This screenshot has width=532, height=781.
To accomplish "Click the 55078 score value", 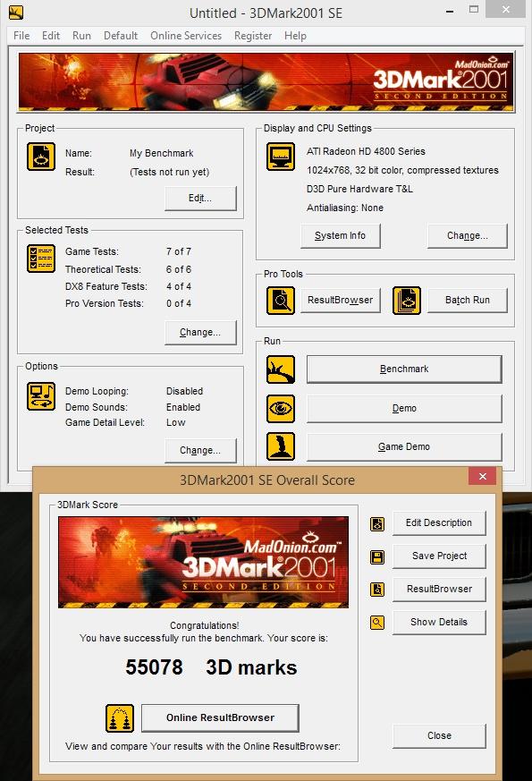I will click(155, 667).
